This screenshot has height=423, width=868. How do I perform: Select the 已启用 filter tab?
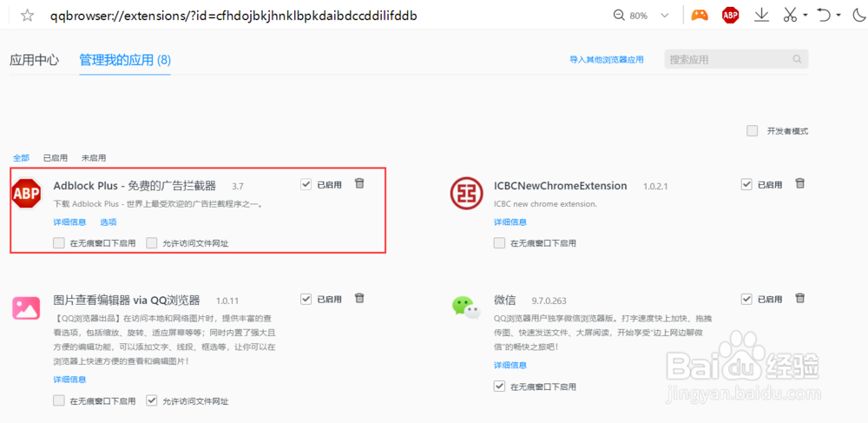56,158
